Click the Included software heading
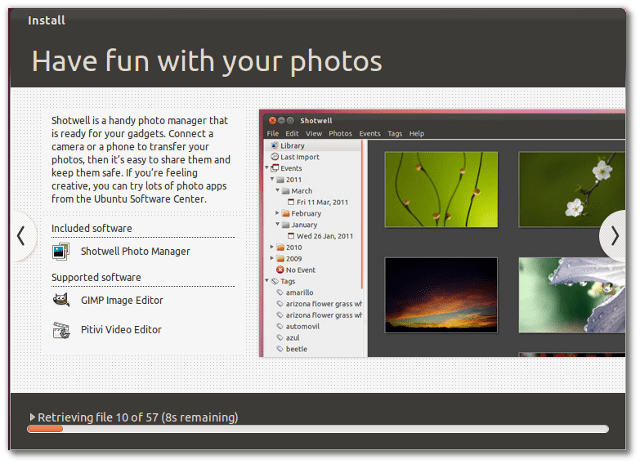 pos(92,229)
